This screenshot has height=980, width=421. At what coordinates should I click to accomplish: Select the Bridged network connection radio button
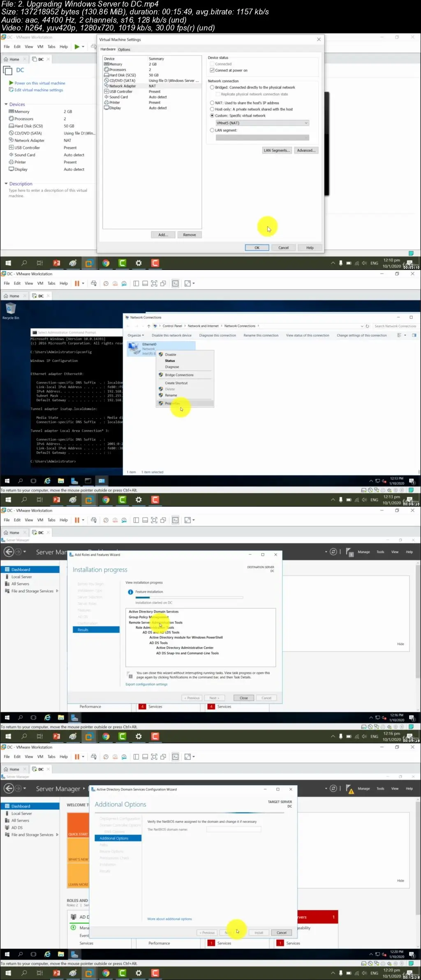(212, 87)
